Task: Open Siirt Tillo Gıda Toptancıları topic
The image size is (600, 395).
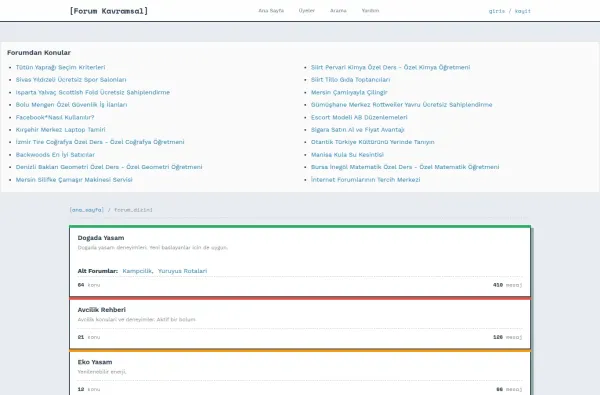Action: 351,80
